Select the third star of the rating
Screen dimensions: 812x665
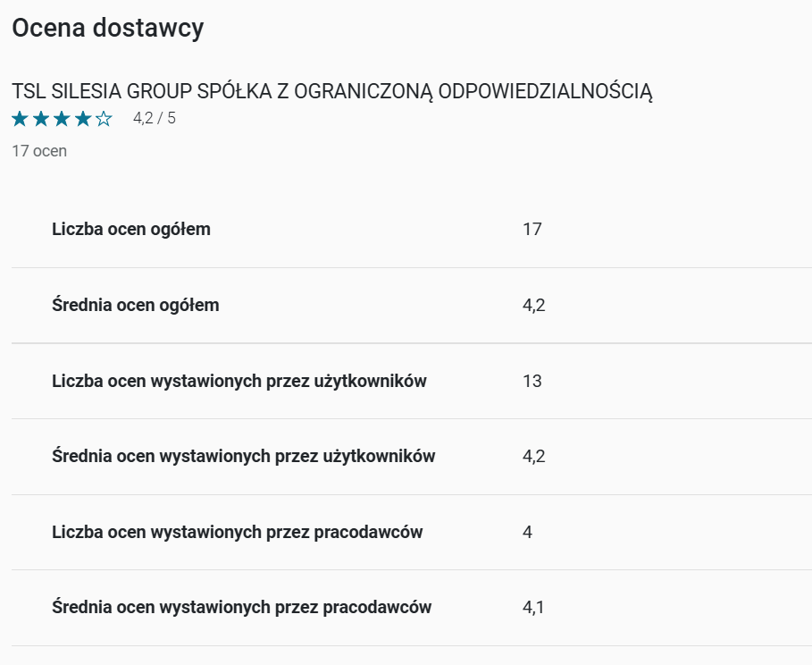[x=62, y=119]
